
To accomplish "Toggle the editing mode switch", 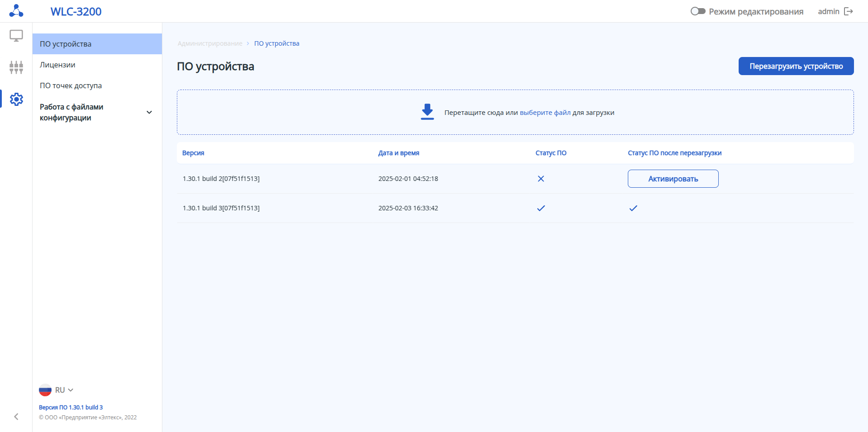I will coord(697,11).
